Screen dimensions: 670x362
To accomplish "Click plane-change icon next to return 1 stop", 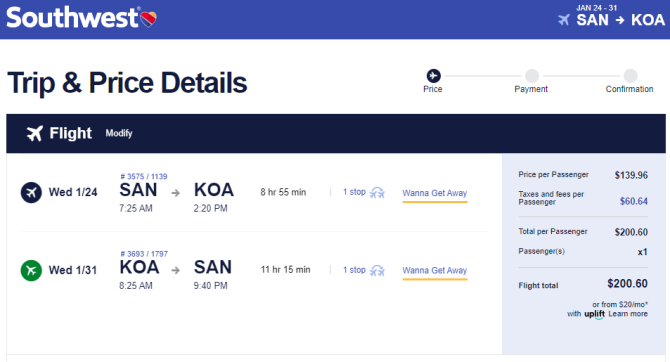I will coord(377,271).
